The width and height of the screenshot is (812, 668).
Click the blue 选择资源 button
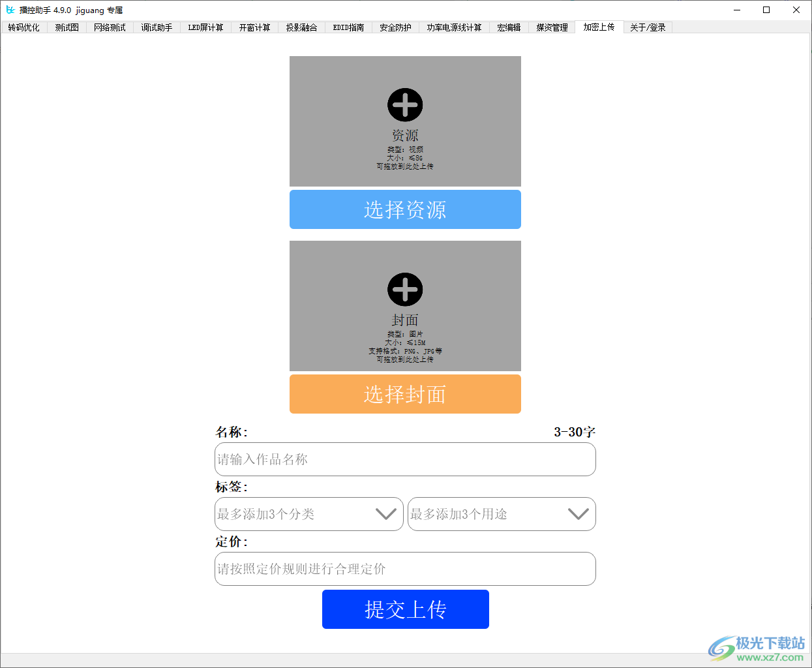[x=405, y=209]
